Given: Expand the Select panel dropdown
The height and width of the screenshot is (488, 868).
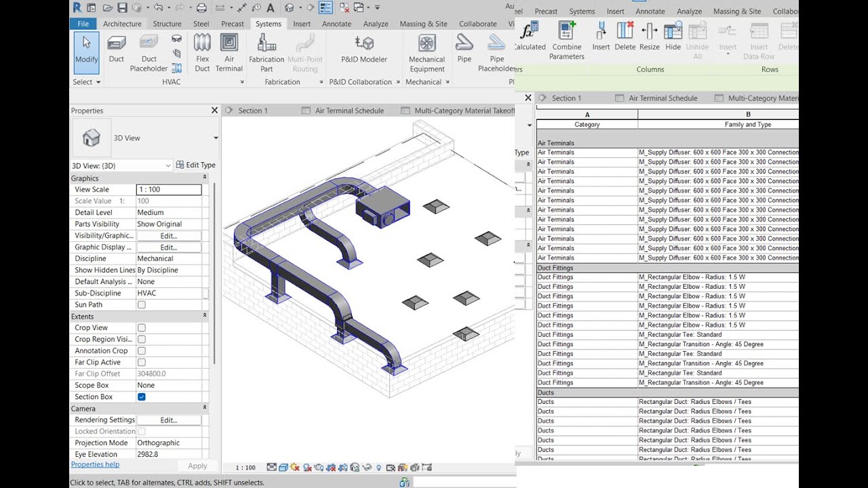Looking at the screenshot, I should [87, 82].
